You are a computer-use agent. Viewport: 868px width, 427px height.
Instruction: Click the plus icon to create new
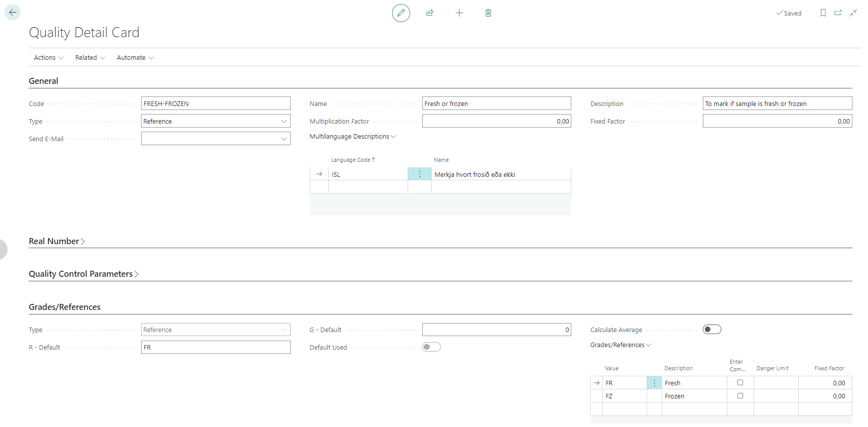coord(459,13)
